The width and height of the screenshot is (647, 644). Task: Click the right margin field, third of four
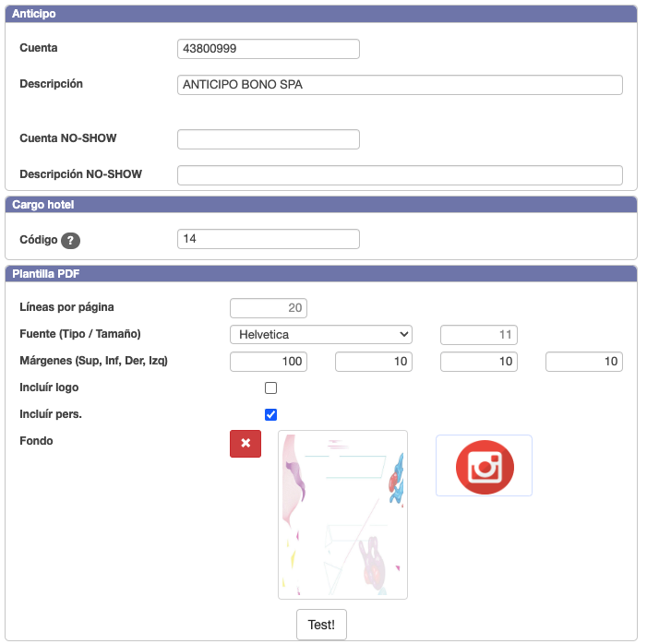coord(479,362)
